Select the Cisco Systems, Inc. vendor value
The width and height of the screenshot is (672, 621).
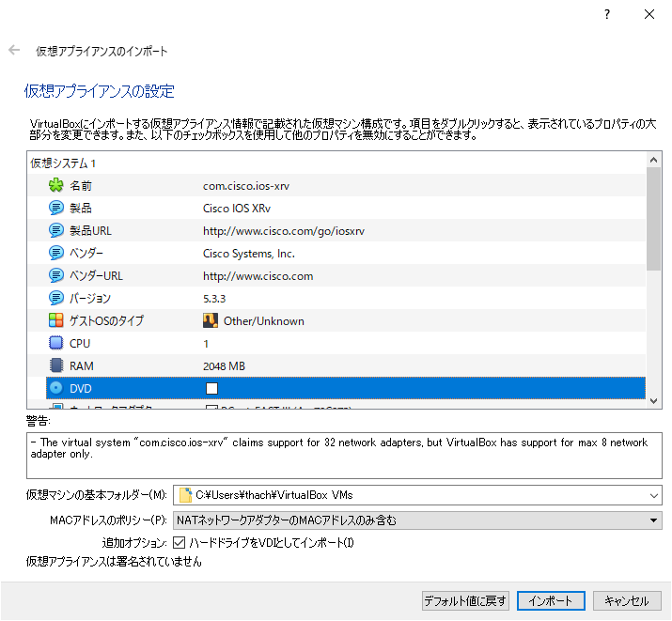249,254
